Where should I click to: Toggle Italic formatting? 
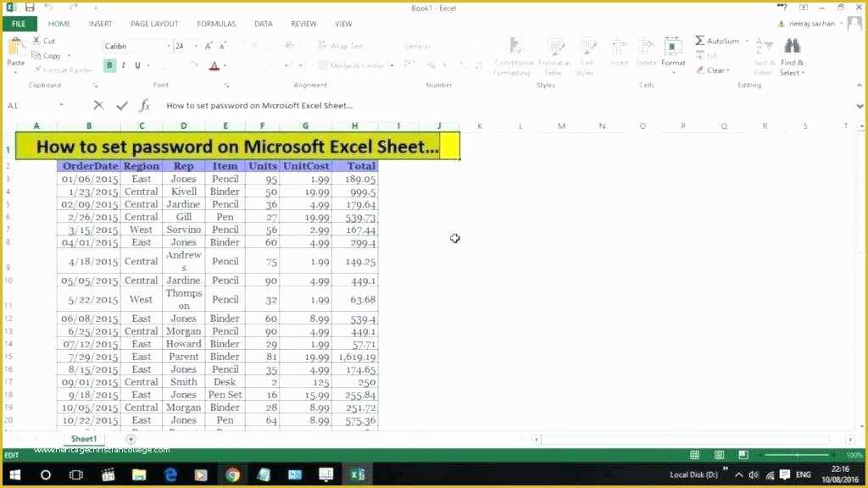[x=124, y=66]
